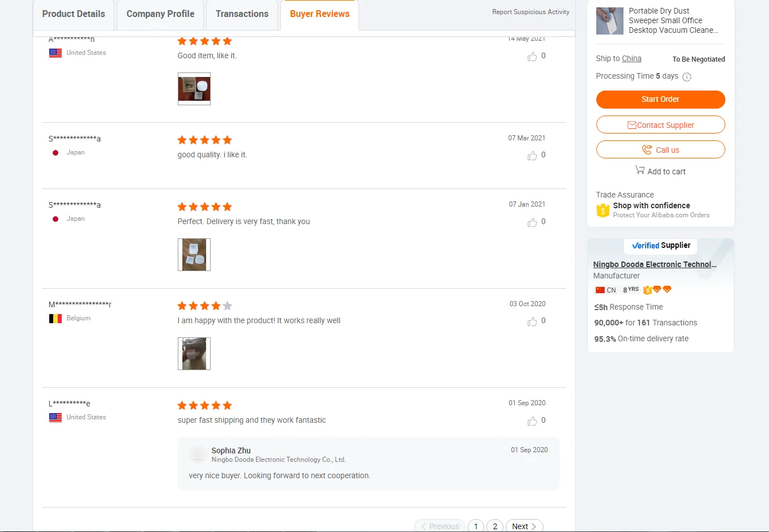This screenshot has height=532, width=769.
Task: Click the Call us button
Action: (660, 149)
